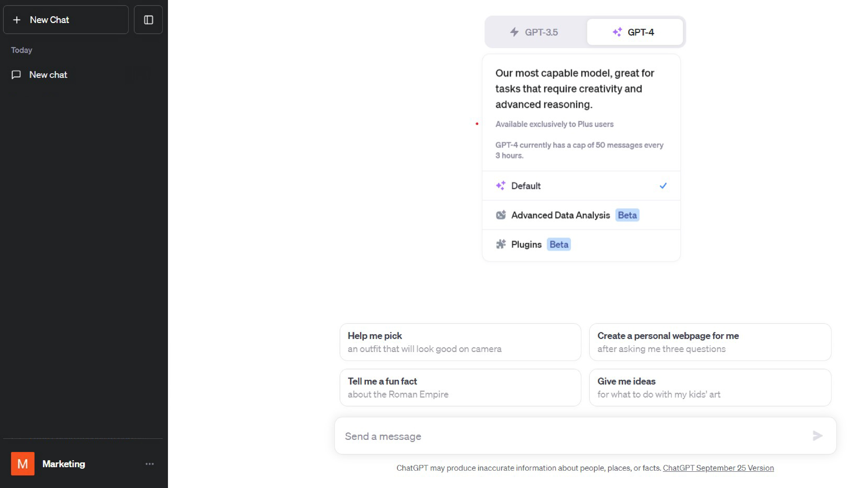Select the Default GPT-4 mode
The width and height of the screenshot is (868, 488).
(x=581, y=186)
